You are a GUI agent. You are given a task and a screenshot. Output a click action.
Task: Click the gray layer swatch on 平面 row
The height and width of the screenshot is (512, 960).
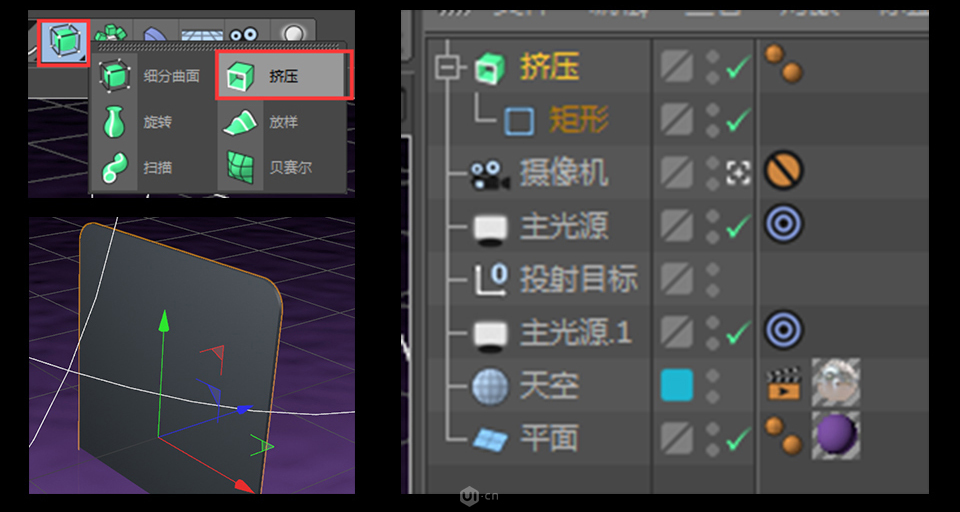point(677,439)
